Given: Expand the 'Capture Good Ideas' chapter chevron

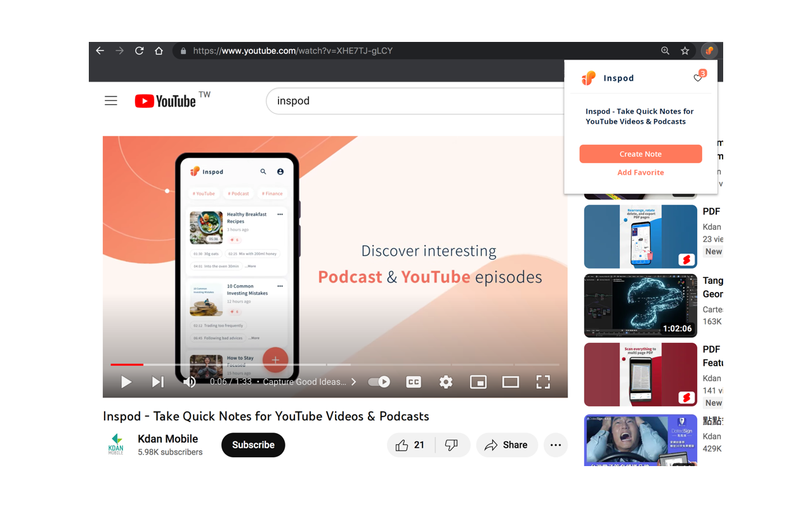Looking at the screenshot, I should pos(353,382).
